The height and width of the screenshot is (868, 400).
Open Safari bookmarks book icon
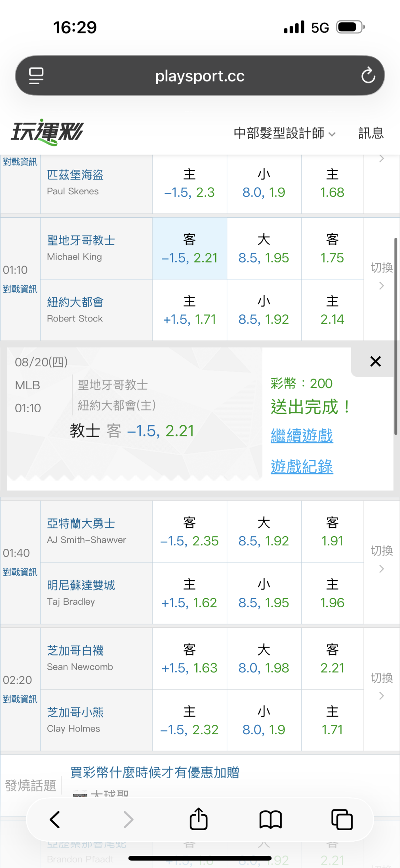click(271, 819)
